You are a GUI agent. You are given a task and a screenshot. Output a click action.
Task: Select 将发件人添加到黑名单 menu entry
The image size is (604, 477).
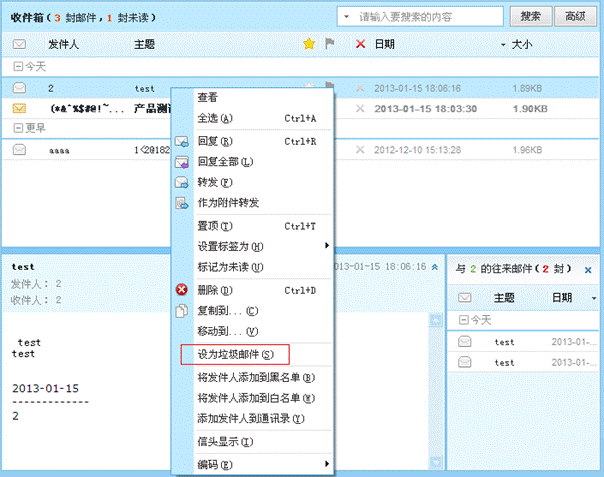tap(255, 378)
